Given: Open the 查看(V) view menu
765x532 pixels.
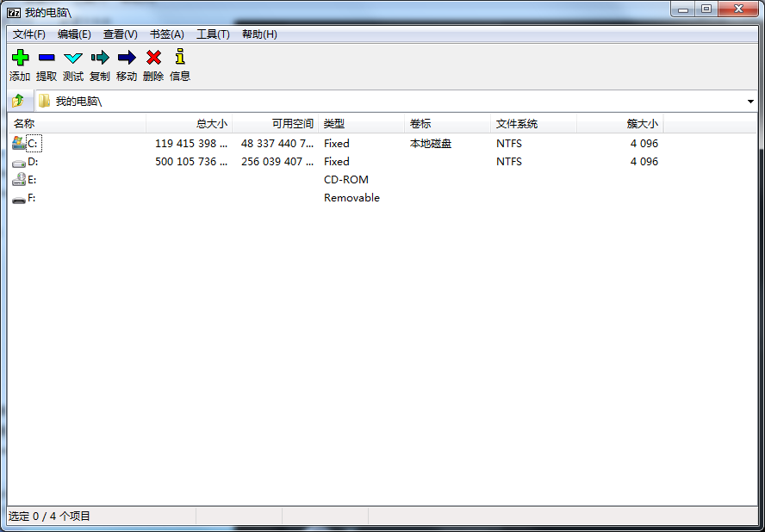Looking at the screenshot, I should pyautogui.click(x=120, y=34).
